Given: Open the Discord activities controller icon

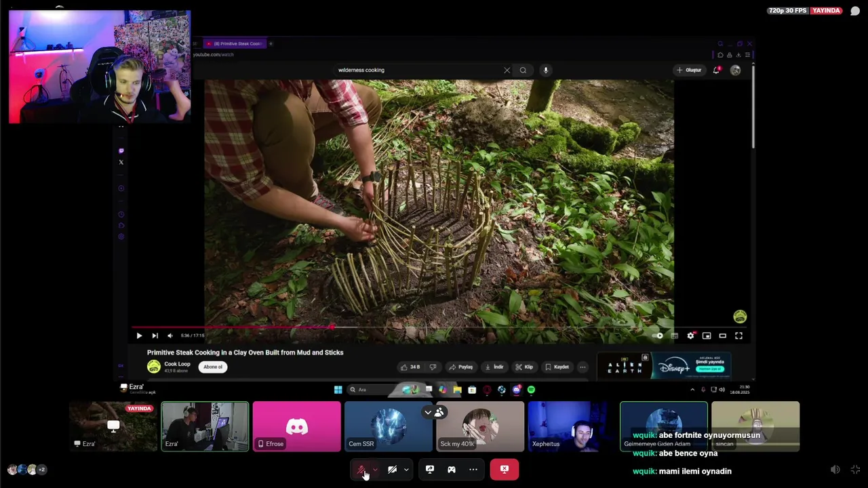Looking at the screenshot, I should 452,469.
